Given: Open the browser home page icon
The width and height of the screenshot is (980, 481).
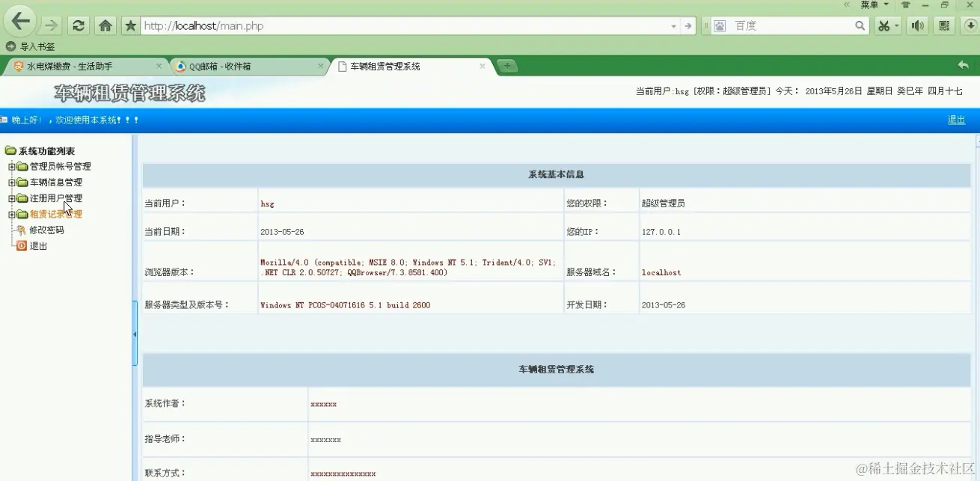Looking at the screenshot, I should click(105, 25).
